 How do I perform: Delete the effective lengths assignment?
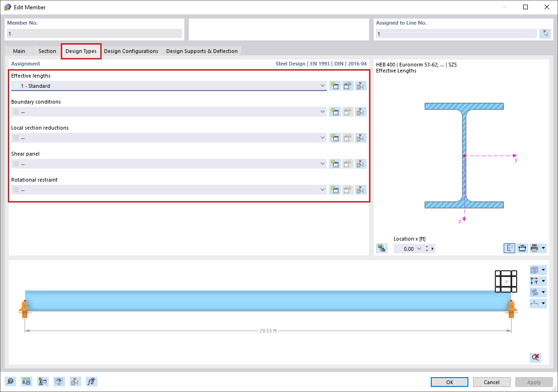click(361, 85)
